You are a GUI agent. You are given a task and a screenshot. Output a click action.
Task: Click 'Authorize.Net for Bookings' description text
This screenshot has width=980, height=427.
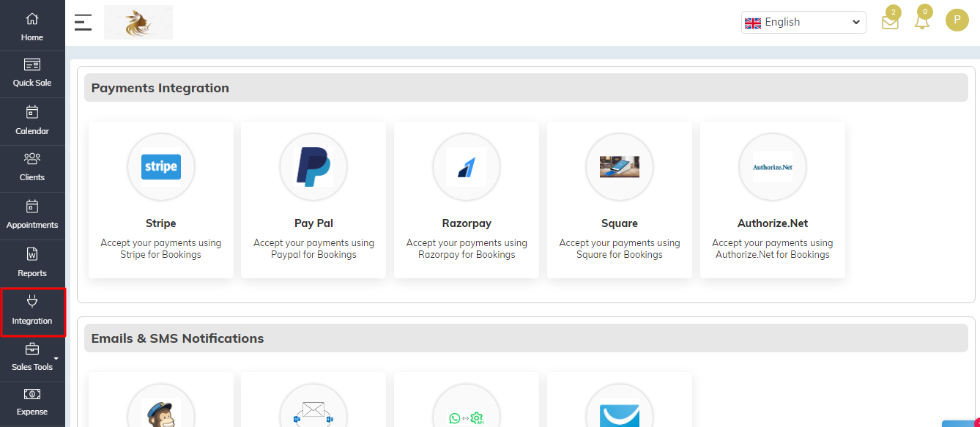tap(773, 255)
